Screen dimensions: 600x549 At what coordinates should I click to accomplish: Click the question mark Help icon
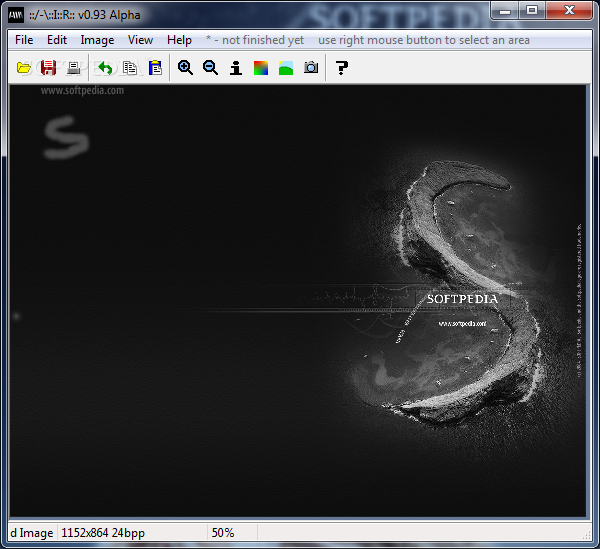click(342, 68)
